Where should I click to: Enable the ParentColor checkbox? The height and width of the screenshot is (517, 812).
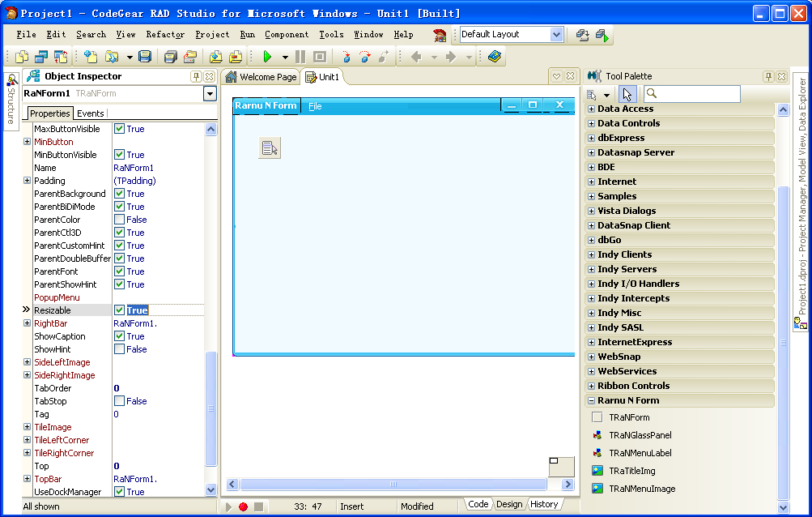click(119, 220)
